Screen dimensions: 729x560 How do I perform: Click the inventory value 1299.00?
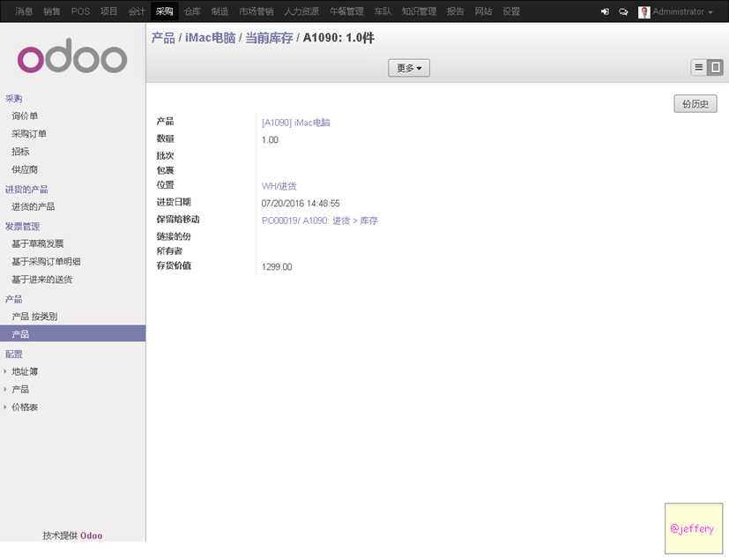pos(277,267)
